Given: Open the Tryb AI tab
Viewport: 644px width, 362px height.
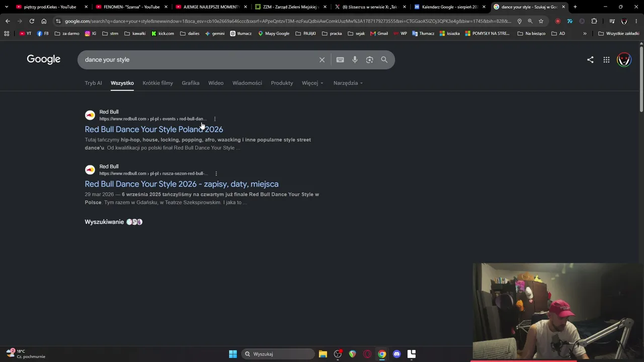Looking at the screenshot, I should tap(93, 83).
